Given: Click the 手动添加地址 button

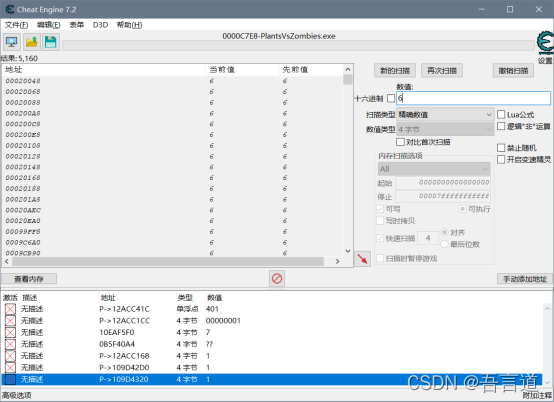Looking at the screenshot, I should (x=525, y=279).
